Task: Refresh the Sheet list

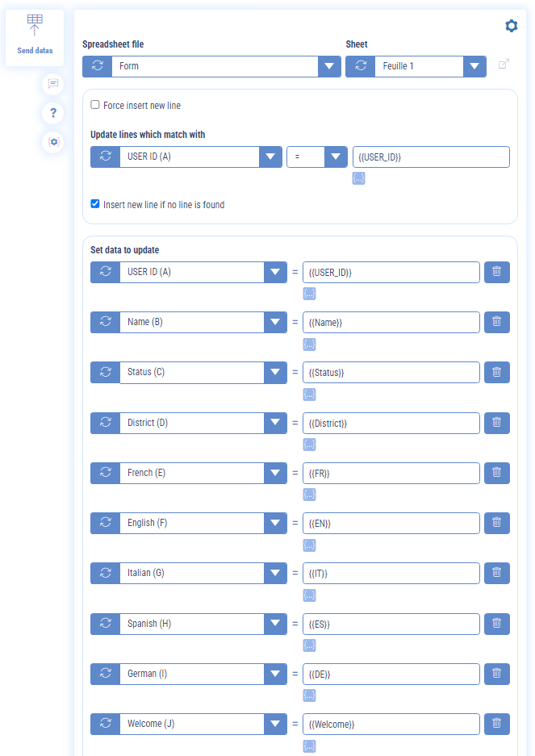Action: point(360,66)
